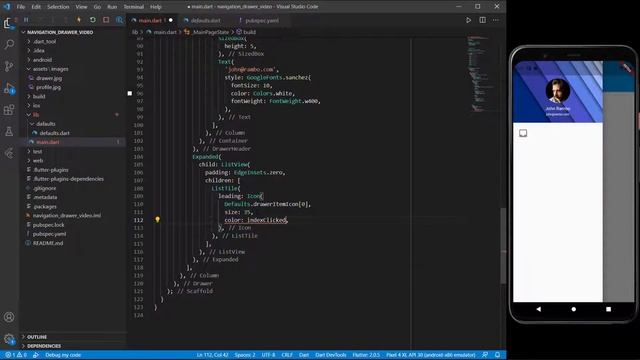Viewport: 640px width, 360px height.
Task: Open Source Control view in activity bar
Action: pos(9,66)
